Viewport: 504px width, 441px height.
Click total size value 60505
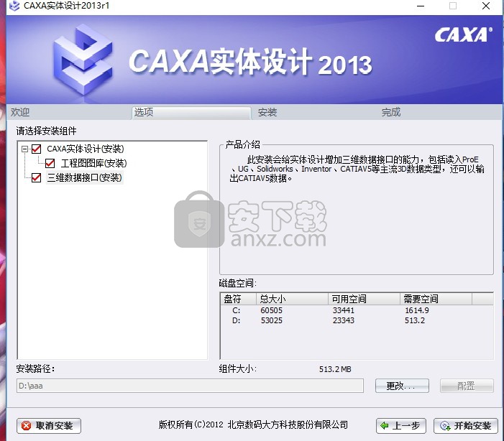coord(271,310)
